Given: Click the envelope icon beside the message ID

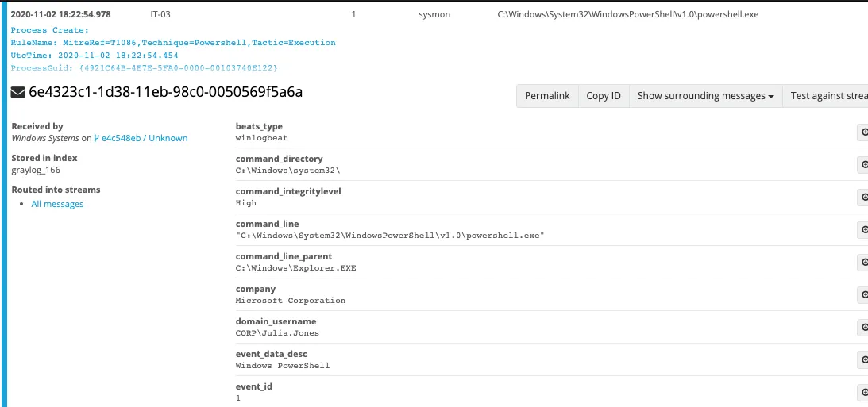Looking at the screenshot, I should (17, 92).
